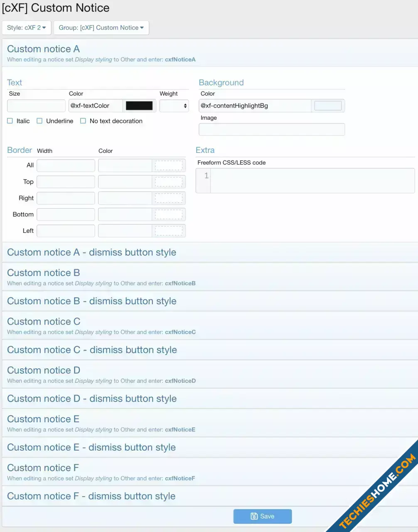Screen dimensions: 418x532
Task: Click the background Image input field
Action: click(x=272, y=129)
